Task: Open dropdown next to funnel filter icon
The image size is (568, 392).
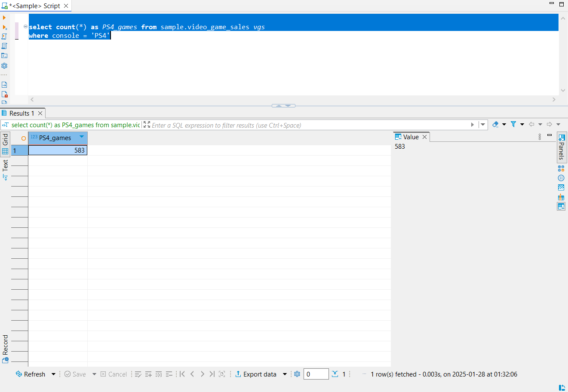Action: point(522,124)
